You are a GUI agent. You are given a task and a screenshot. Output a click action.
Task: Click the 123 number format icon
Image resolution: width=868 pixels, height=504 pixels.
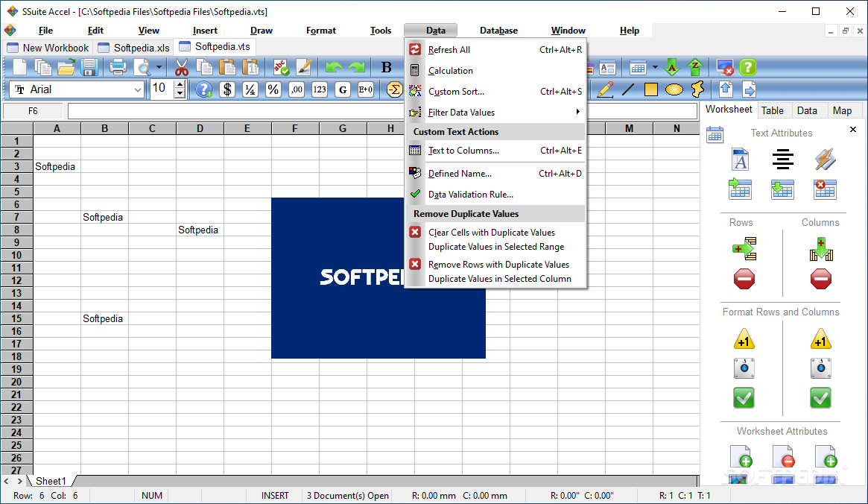(x=320, y=89)
